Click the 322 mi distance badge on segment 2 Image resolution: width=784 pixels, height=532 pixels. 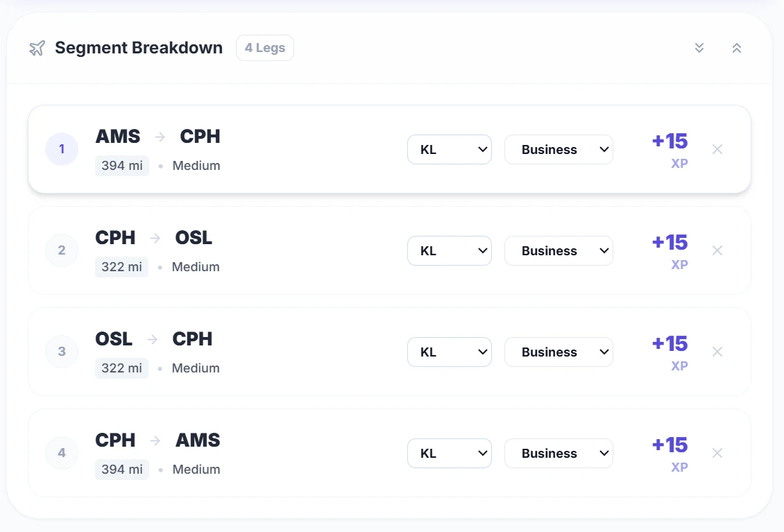click(x=121, y=266)
